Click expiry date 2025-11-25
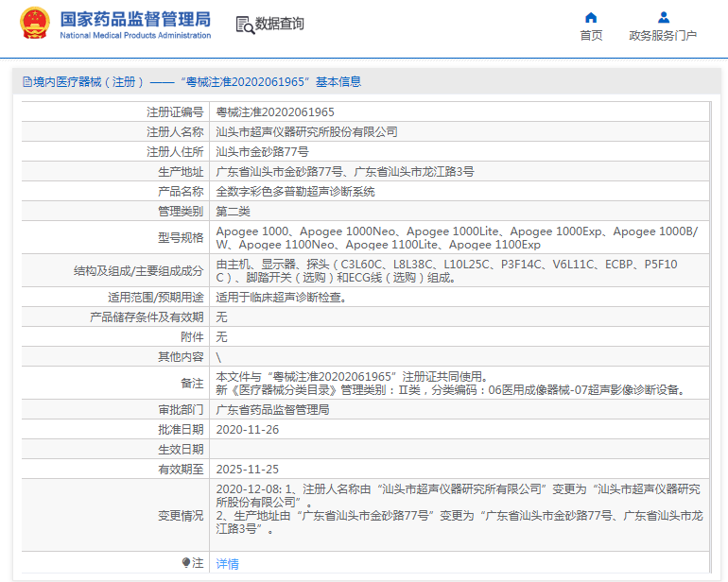Image resolution: width=728 pixels, height=582 pixels. coord(248,470)
